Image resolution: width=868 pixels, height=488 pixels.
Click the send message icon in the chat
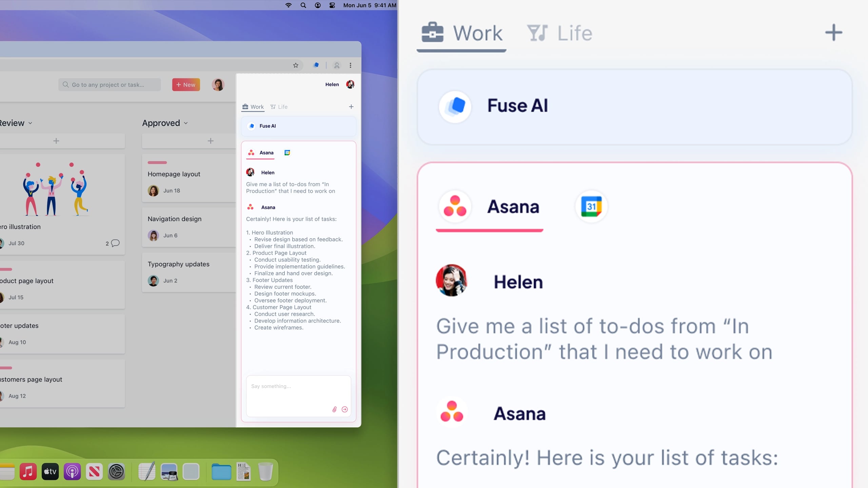[x=345, y=409]
